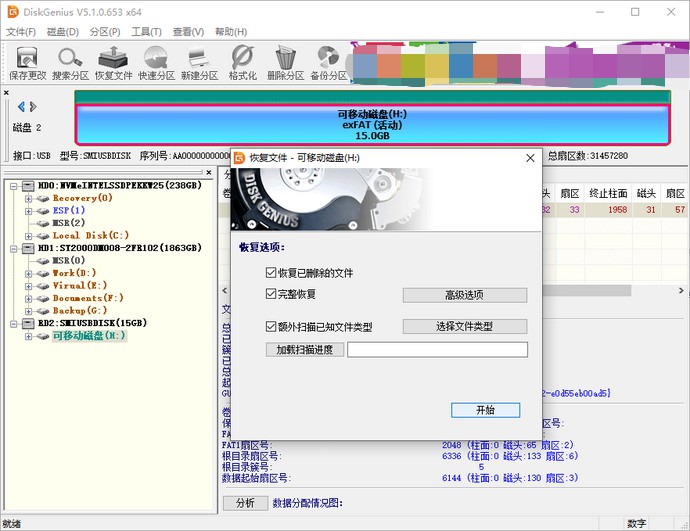690x531 pixels.
Task: Click the 开始 button in dialog
Action: coord(485,410)
